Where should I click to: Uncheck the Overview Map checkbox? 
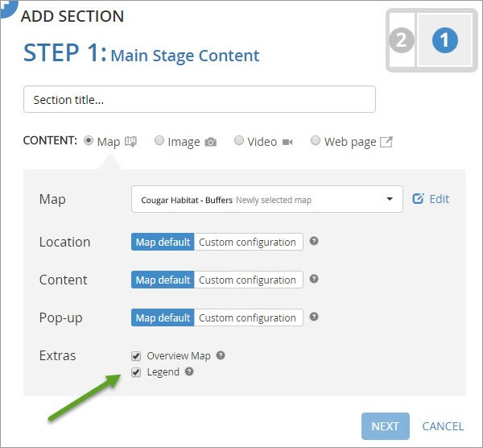coord(136,356)
